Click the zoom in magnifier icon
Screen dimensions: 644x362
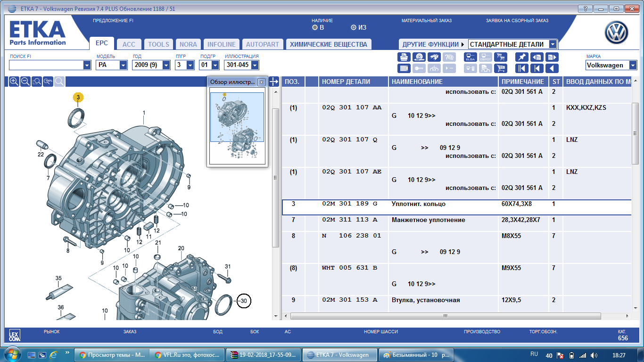14,82
